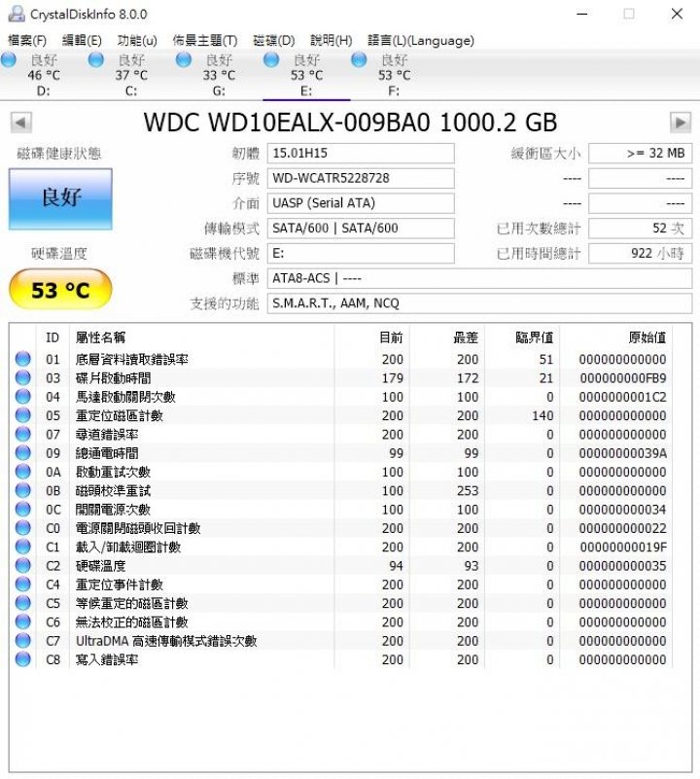700x779 pixels.
Task: Click the status circle for attribute 09
Action: (23, 452)
